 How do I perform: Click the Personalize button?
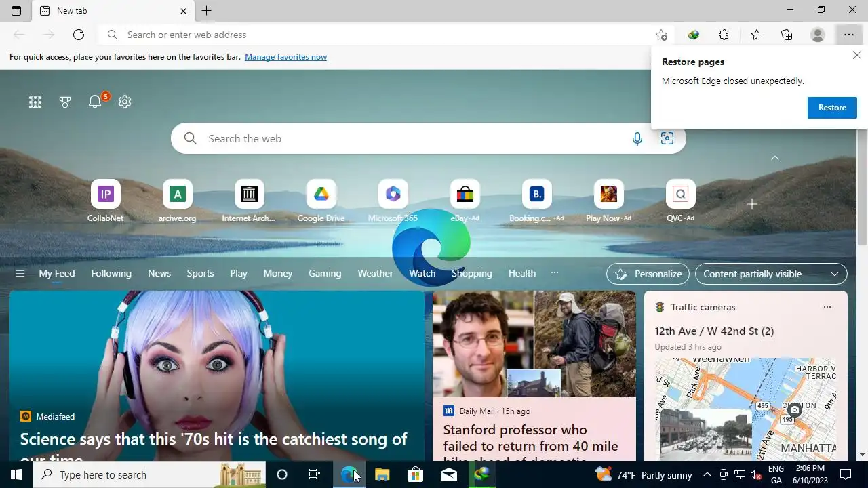pyautogui.click(x=648, y=274)
